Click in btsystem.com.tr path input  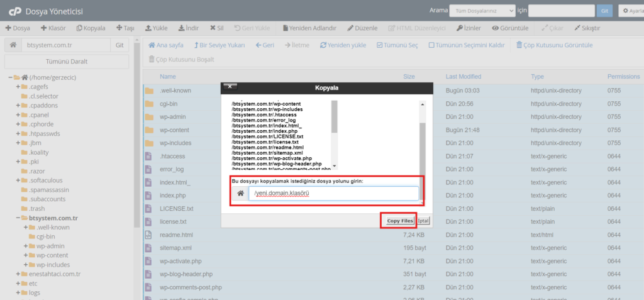65,45
